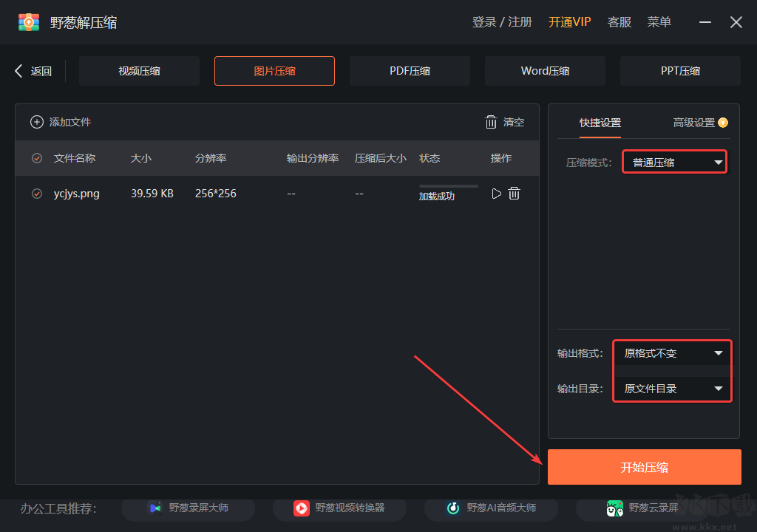Click the 登录/注册 link
Viewport: 757px width, 532px height.
coord(502,21)
